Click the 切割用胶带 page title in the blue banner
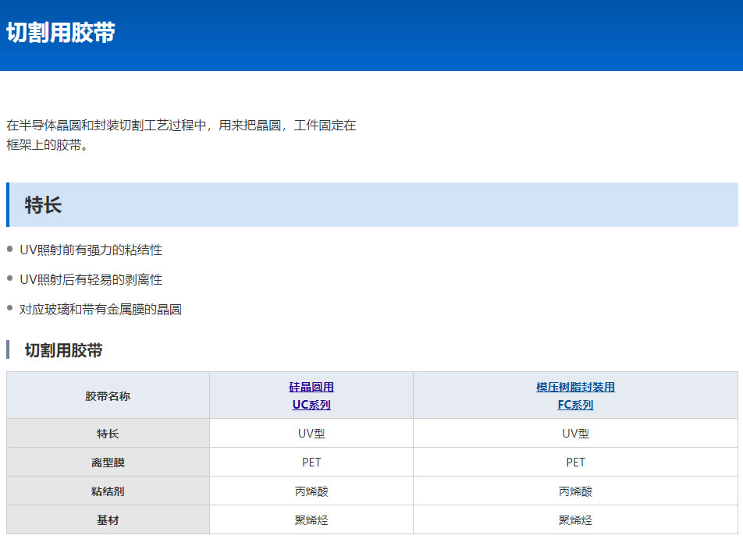This screenshot has width=743, height=560. [x=61, y=33]
